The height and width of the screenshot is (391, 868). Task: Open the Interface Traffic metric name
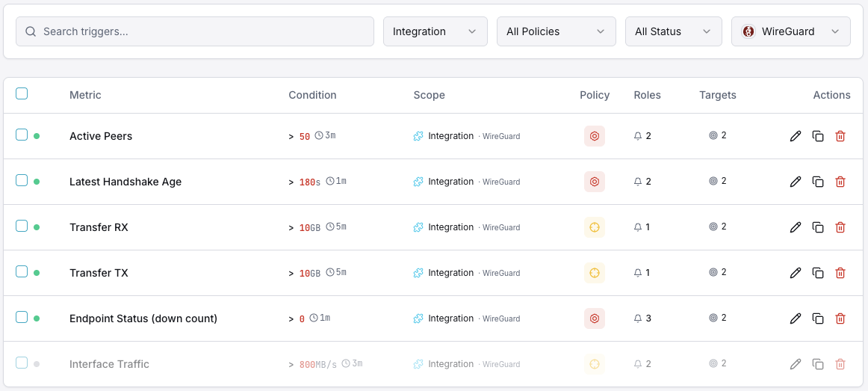[x=109, y=364]
